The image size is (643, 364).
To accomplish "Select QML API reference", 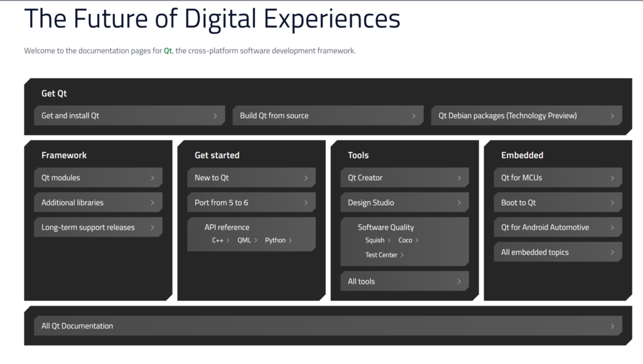I will (x=247, y=240).
